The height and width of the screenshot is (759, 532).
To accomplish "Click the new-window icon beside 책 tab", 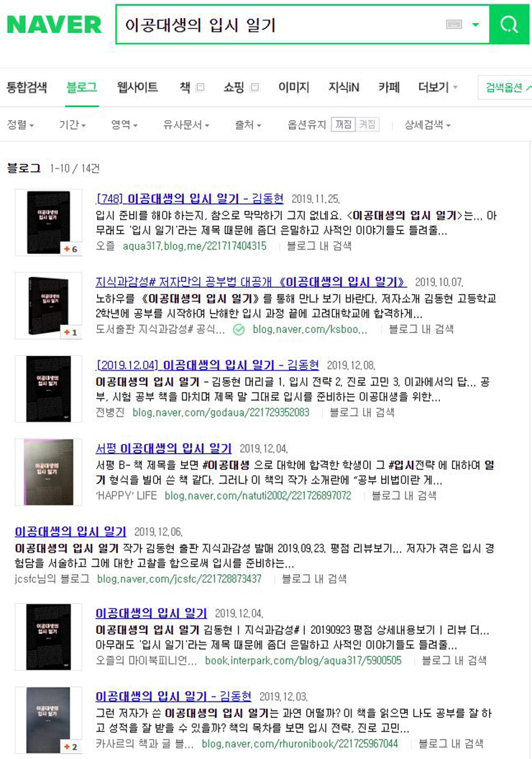I will tap(200, 87).
